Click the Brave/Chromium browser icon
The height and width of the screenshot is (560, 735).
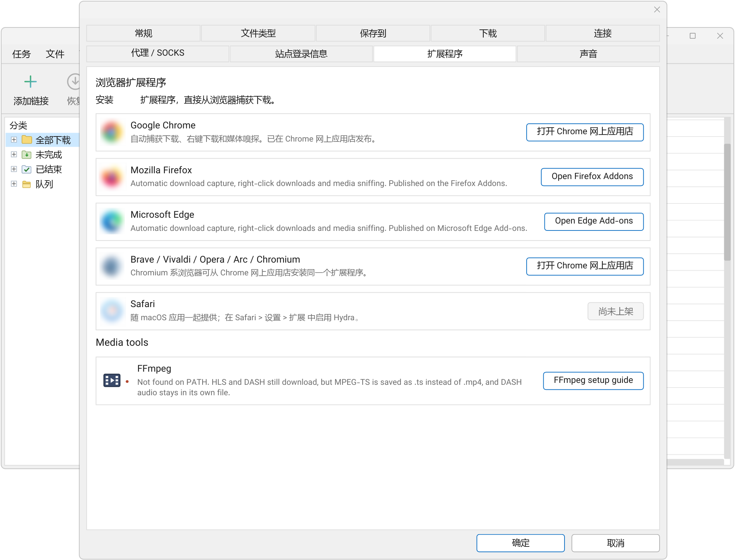(x=111, y=266)
